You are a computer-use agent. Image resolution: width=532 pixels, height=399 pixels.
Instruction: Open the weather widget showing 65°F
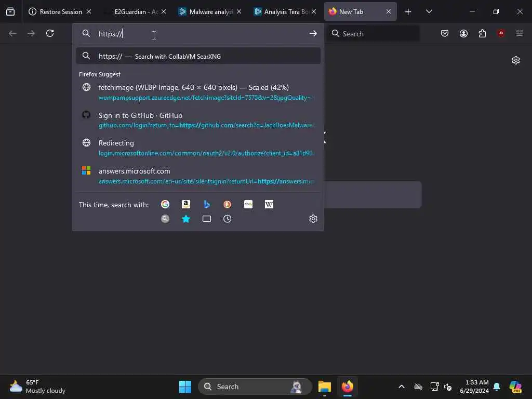37,387
